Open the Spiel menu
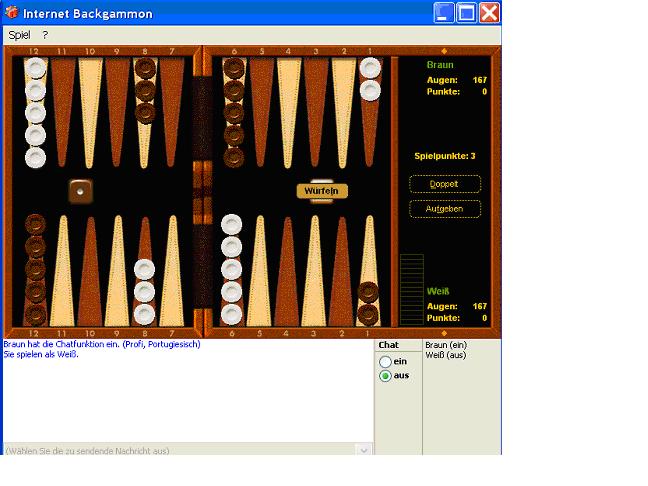The image size is (648, 486). click(x=19, y=35)
